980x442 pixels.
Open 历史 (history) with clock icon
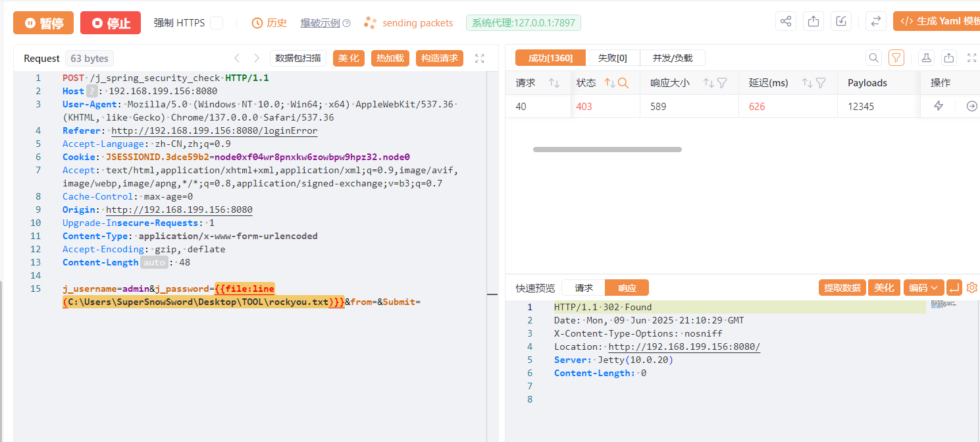click(x=270, y=23)
